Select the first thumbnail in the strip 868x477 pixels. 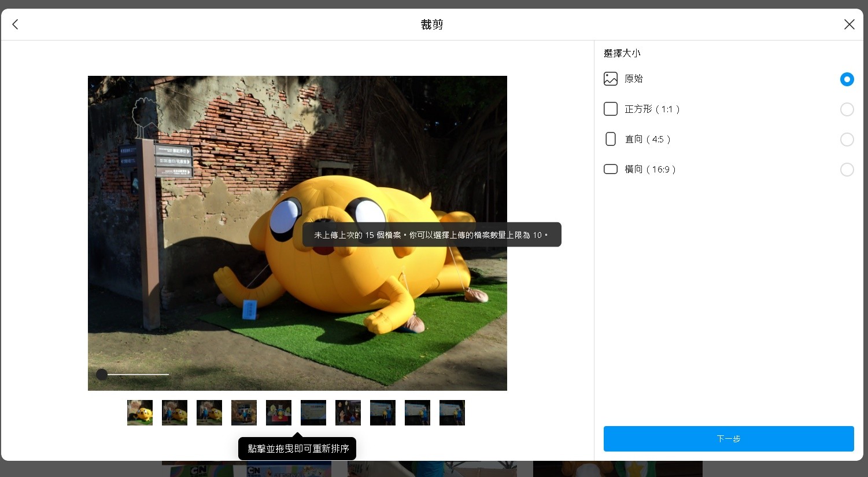click(x=140, y=413)
